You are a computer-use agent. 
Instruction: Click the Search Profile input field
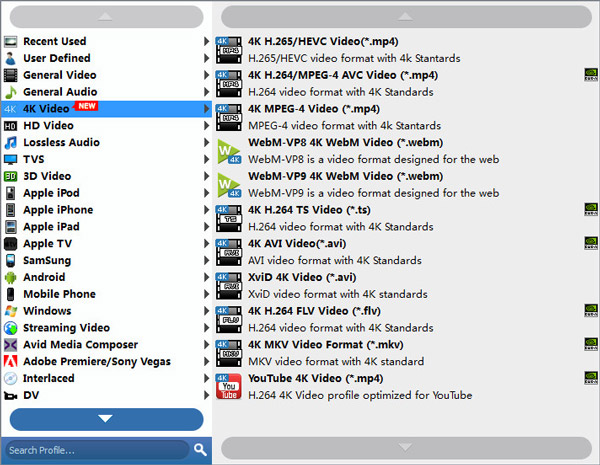(x=97, y=450)
